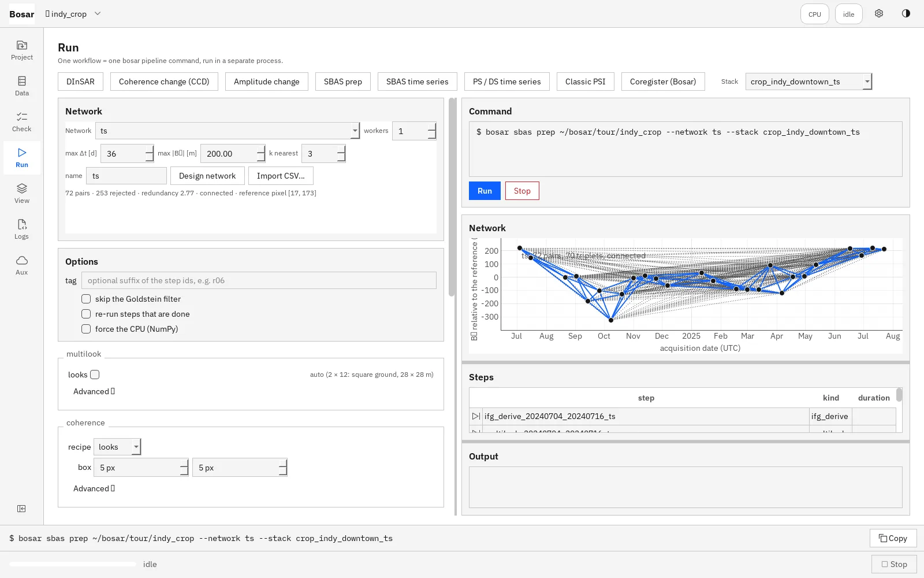Click the tag suffix input field
The image size is (924, 578).
(259, 280)
